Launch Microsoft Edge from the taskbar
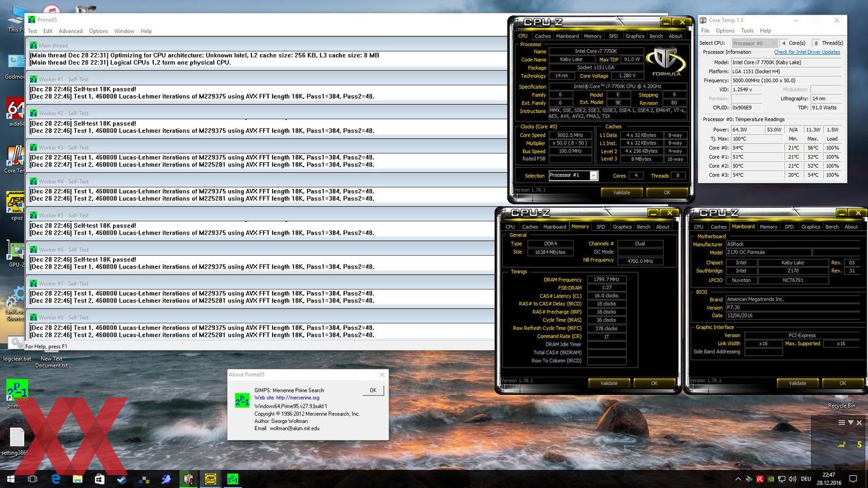The width and height of the screenshot is (868, 488). (x=56, y=478)
